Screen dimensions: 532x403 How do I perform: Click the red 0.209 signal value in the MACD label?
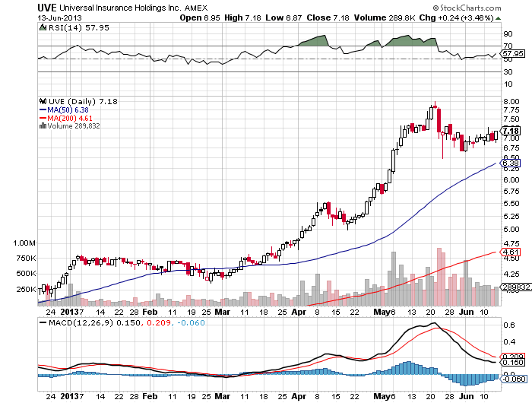point(159,322)
